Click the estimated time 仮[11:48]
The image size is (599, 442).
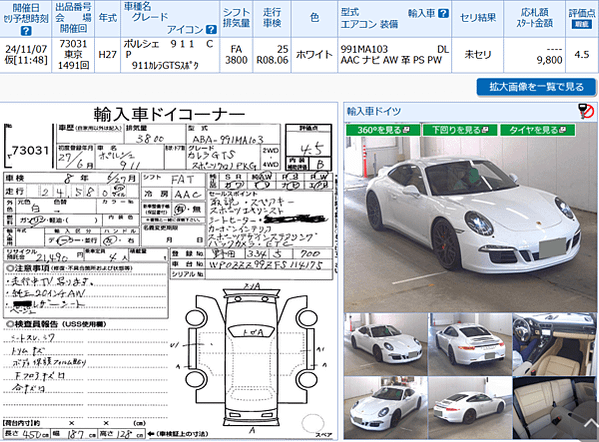pyautogui.click(x=26, y=60)
